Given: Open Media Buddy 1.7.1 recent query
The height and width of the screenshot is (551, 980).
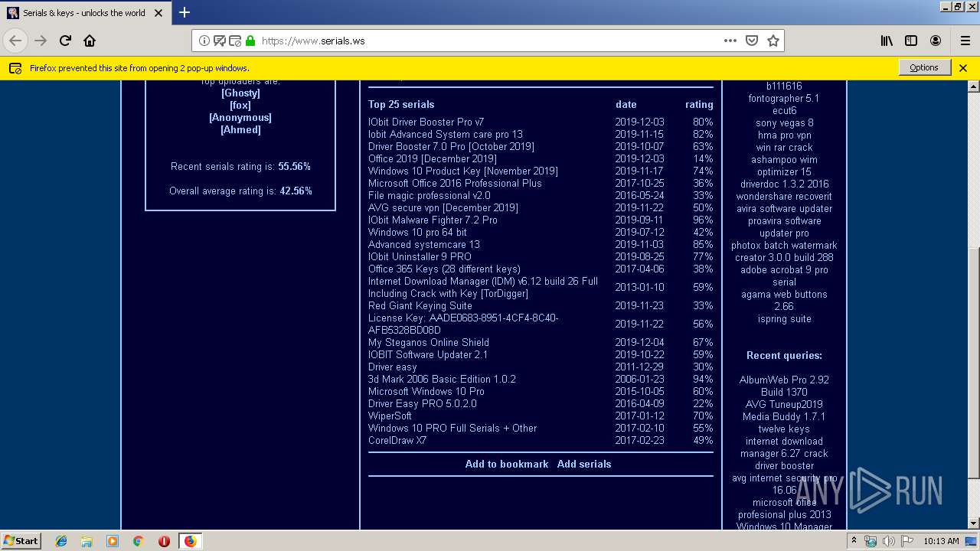Looking at the screenshot, I should coord(784,416).
